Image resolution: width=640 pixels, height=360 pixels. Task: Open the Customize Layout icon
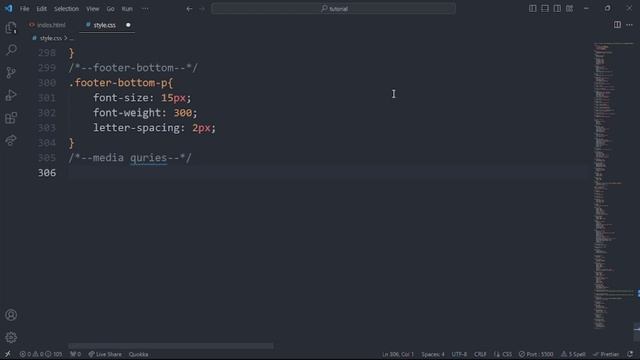point(569,9)
